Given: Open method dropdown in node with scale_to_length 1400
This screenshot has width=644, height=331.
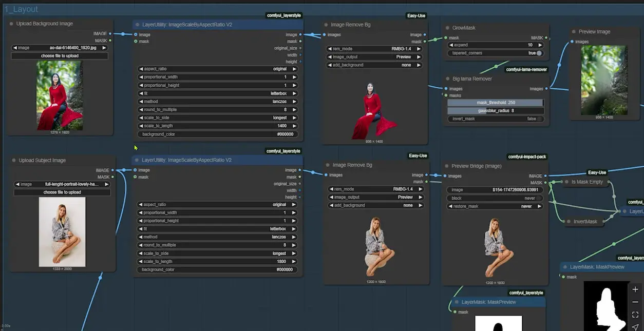Looking at the screenshot, I should pyautogui.click(x=218, y=102).
